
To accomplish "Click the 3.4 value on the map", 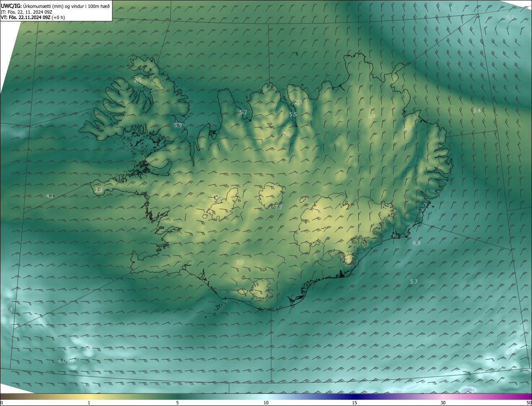I will pyautogui.click(x=477, y=110).
